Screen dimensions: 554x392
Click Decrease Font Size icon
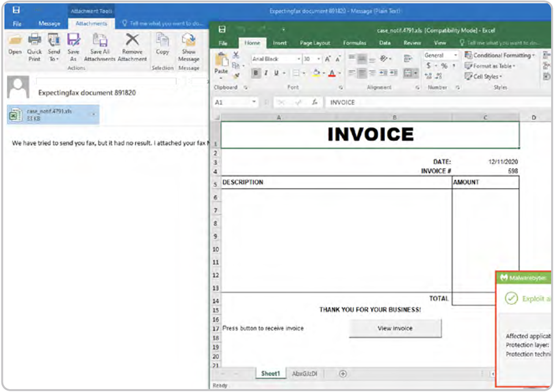click(338, 59)
